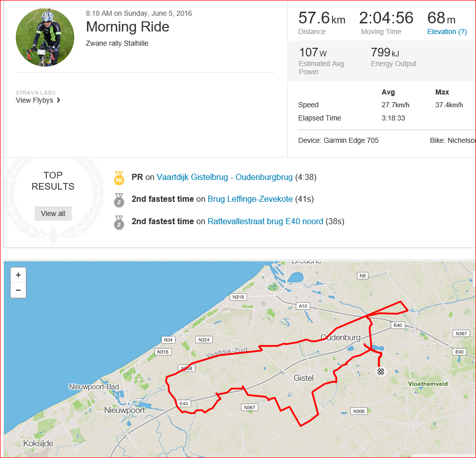Click silver medal beside Brug Leffinge-Zevekote
The width and height of the screenshot is (476, 458).
119,200
